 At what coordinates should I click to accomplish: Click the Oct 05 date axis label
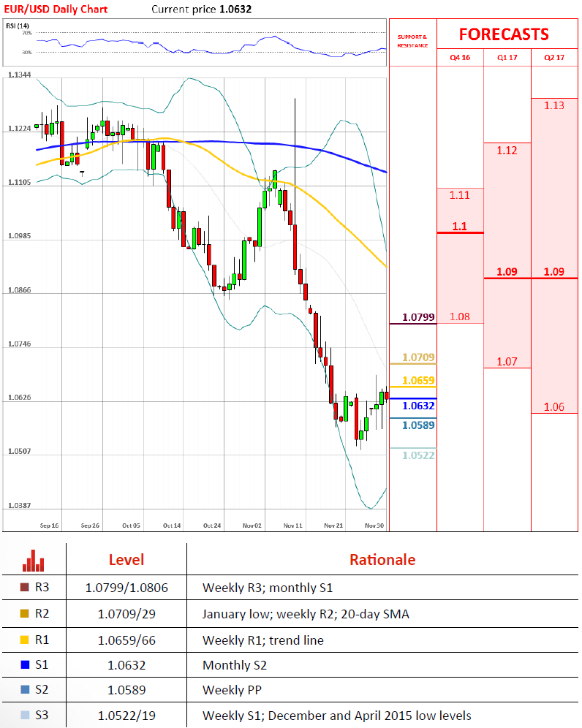click(x=131, y=526)
